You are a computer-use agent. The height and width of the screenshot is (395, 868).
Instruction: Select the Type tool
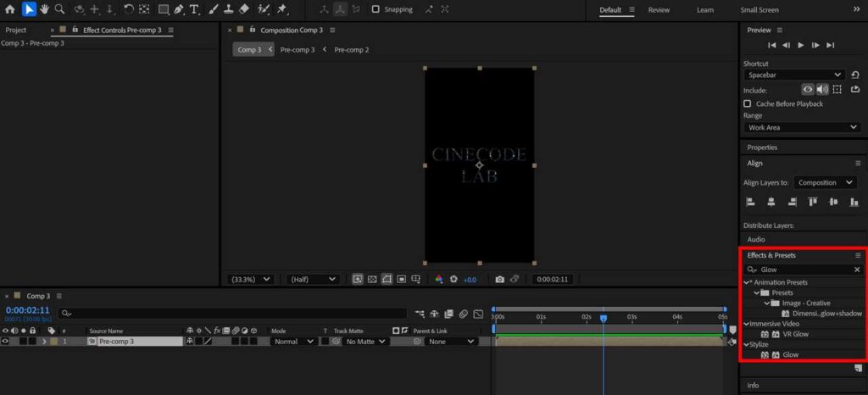pyautogui.click(x=194, y=9)
